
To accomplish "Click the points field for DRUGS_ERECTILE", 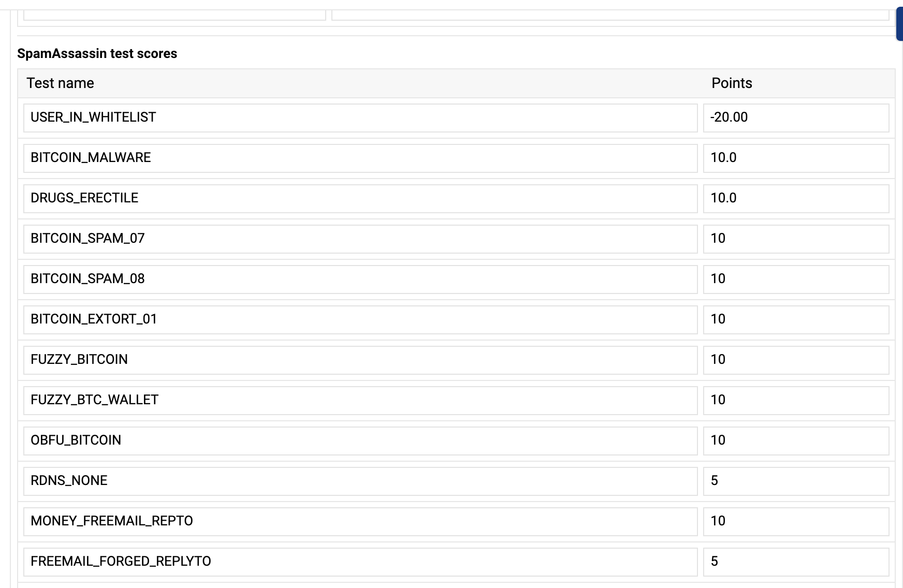I will coord(795,198).
